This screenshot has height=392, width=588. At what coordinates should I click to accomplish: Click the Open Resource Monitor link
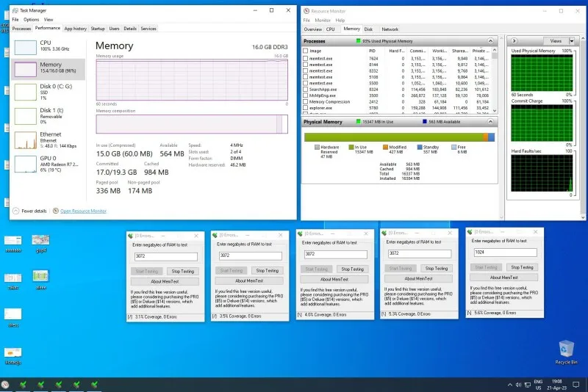pyautogui.click(x=83, y=211)
